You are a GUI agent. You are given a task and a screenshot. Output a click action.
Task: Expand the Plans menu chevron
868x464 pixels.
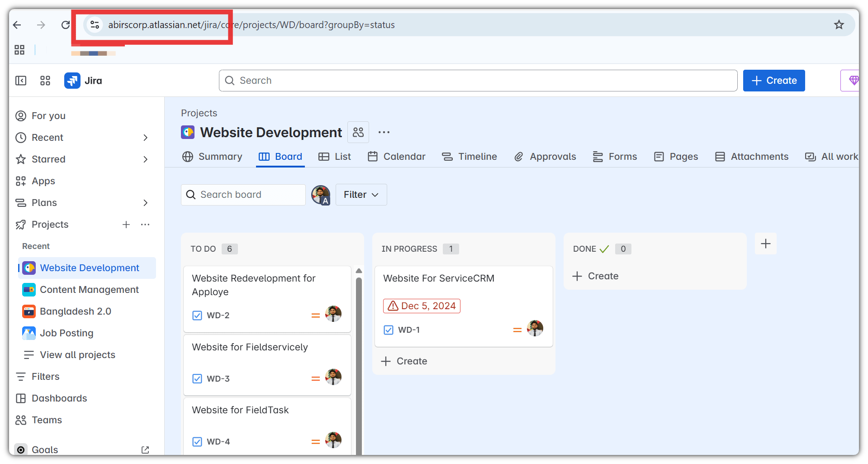(145, 203)
